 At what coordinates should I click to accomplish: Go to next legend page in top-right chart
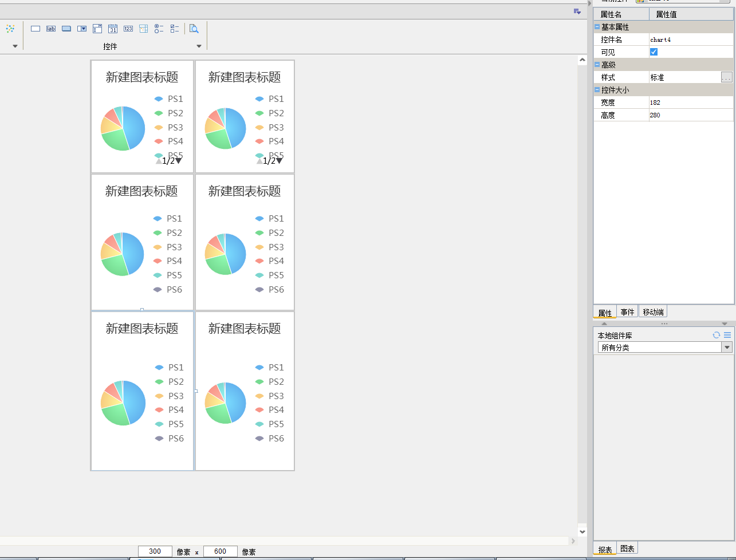click(280, 161)
